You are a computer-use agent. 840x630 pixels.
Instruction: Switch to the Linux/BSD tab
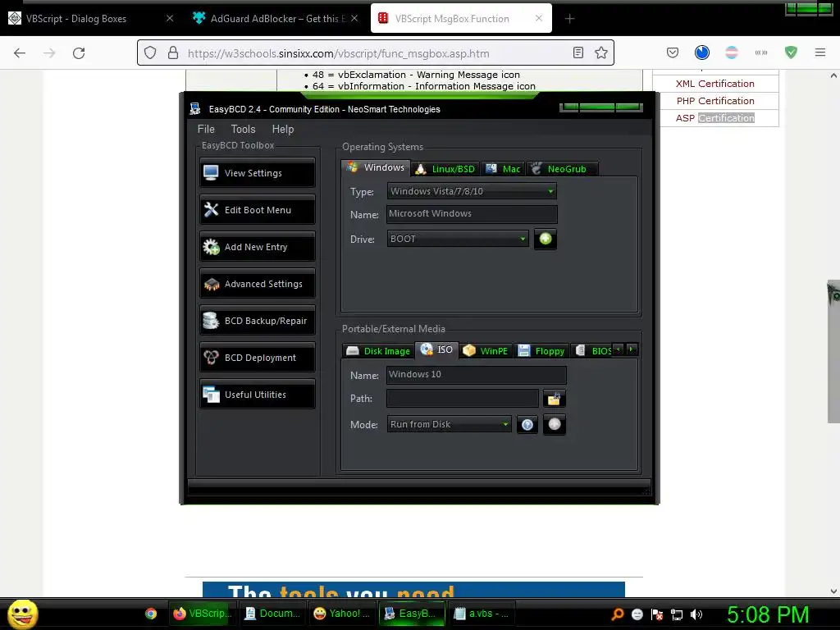pos(445,169)
